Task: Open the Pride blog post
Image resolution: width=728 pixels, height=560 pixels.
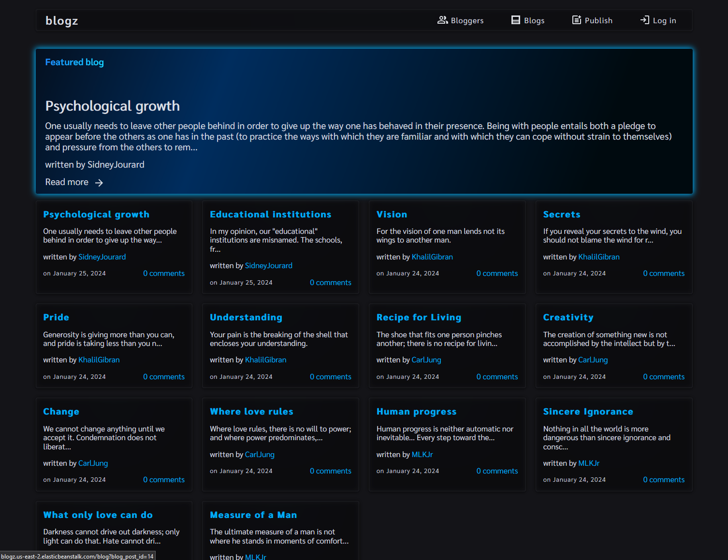Action: tap(56, 317)
